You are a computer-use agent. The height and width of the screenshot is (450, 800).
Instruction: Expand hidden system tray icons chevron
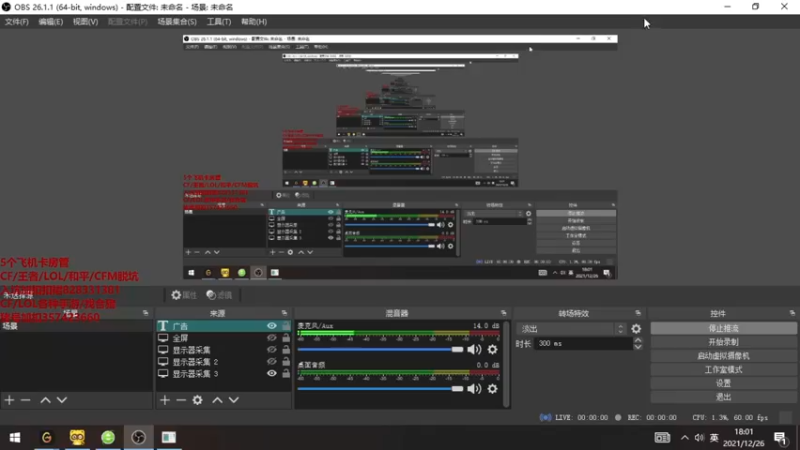point(685,438)
